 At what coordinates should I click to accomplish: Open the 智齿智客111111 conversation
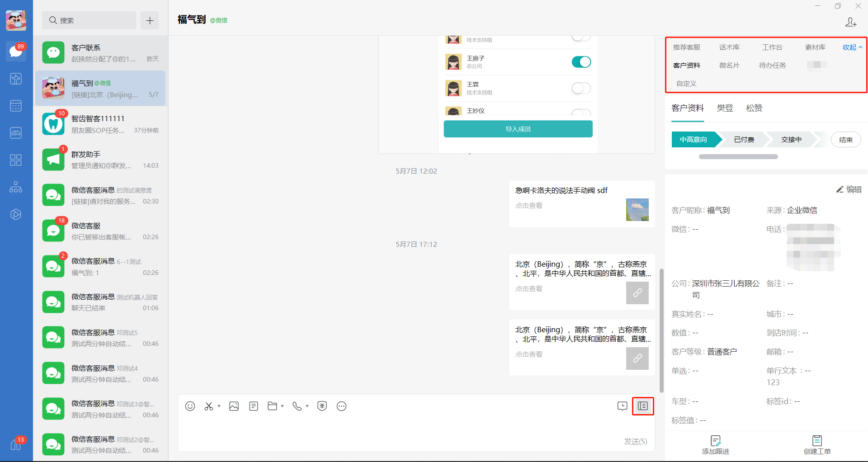(100, 124)
